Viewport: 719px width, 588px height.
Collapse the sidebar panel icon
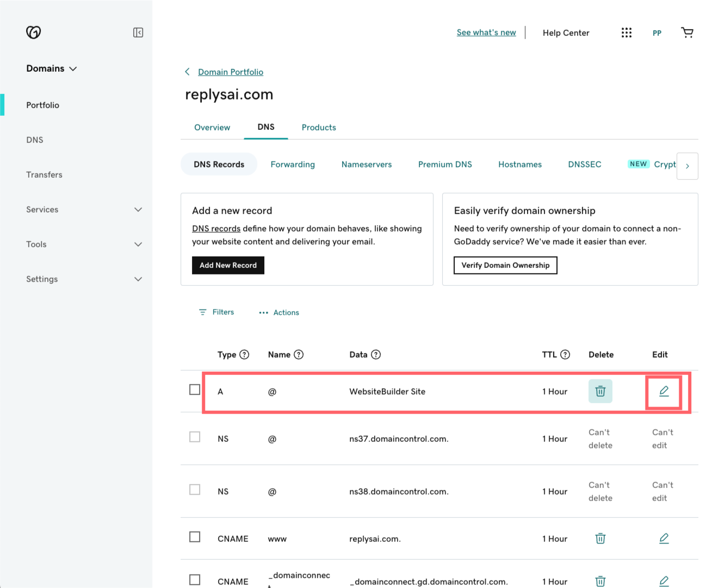pos(138,33)
